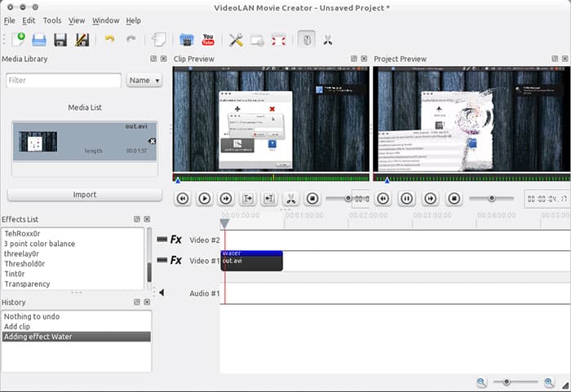Image resolution: width=571 pixels, height=392 pixels.
Task: Rewind in Clip Preview
Action: [x=183, y=198]
